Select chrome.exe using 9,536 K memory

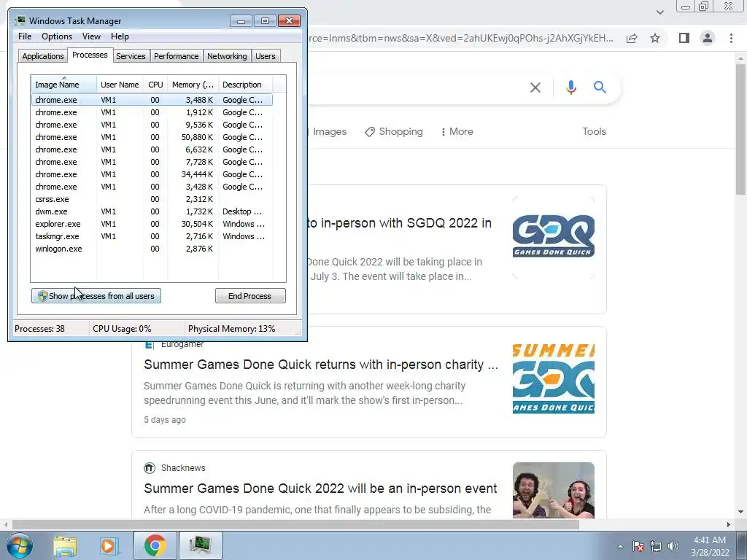click(x=152, y=125)
